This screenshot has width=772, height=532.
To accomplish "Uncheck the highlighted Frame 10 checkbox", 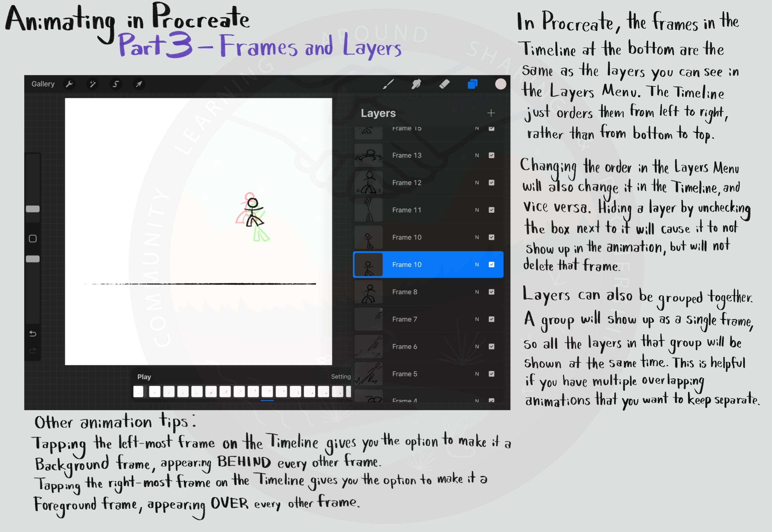I will (491, 265).
